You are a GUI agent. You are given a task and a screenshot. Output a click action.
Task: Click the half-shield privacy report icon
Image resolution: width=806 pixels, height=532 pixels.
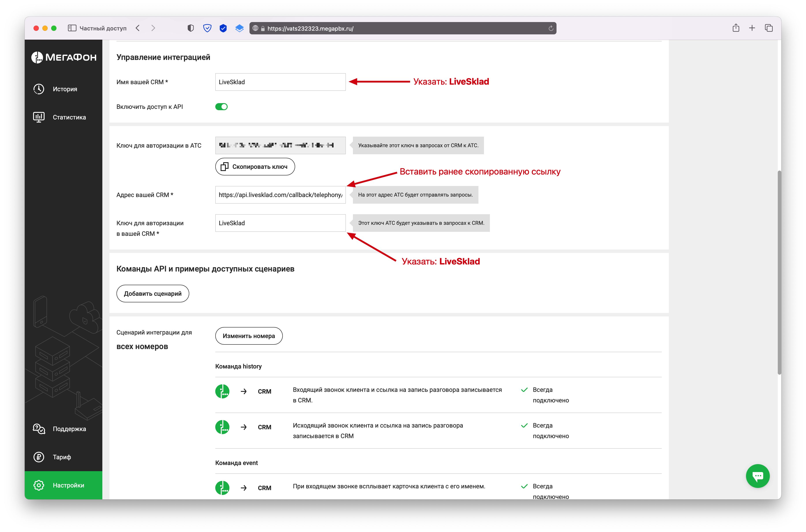[x=191, y=28]
